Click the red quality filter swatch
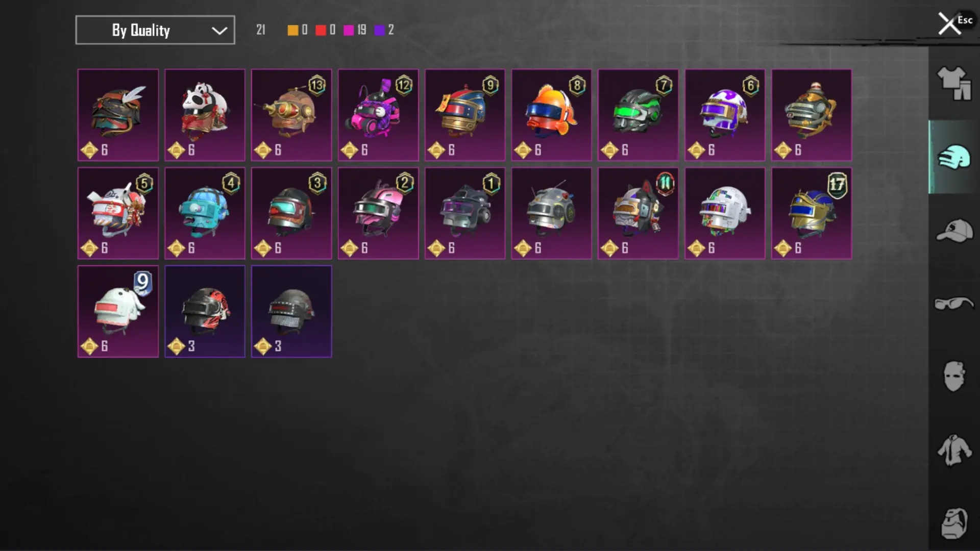The width and height of the screenshot is (980, 551). click(x=321, y=30)
